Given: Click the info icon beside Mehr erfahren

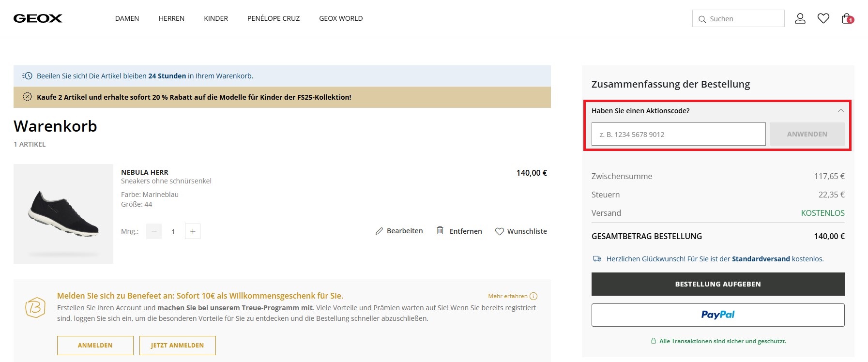Looking at the screenshot, I should pos(533,296).
